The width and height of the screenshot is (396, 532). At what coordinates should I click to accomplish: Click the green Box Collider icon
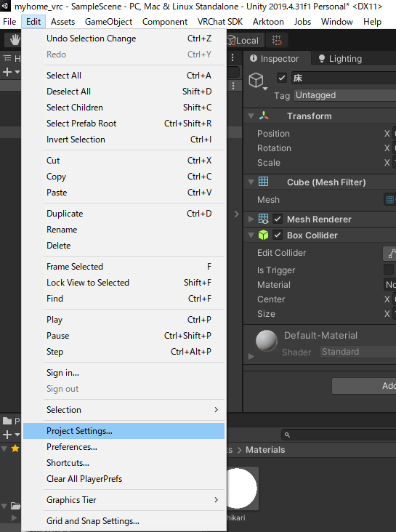pyautogui.click(x=263, y=235)
